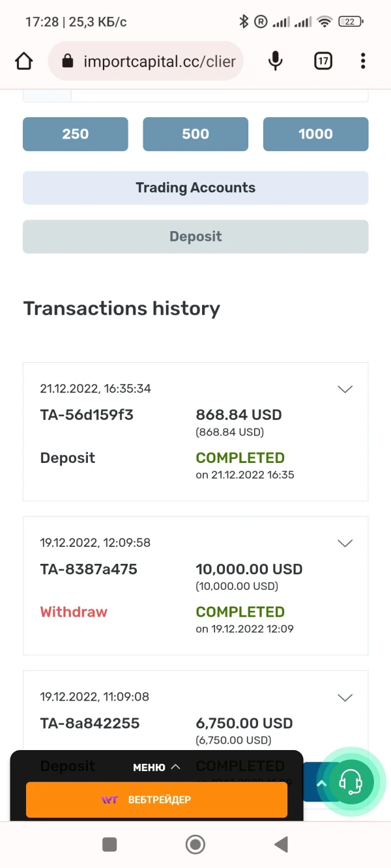391x868 pixels.
Task: Expand the TA-8a842255 transaction chevron
Action: click(x=345, y=697)
